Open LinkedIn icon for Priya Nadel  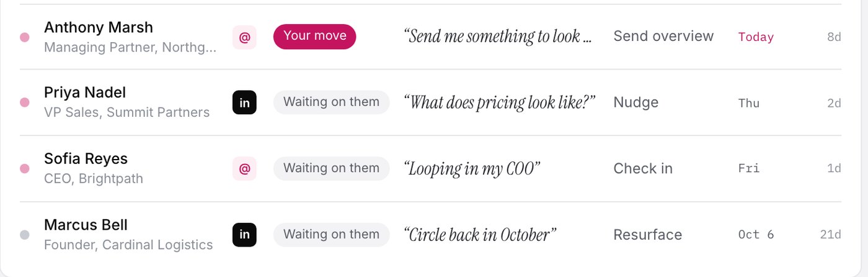(244, 102)
